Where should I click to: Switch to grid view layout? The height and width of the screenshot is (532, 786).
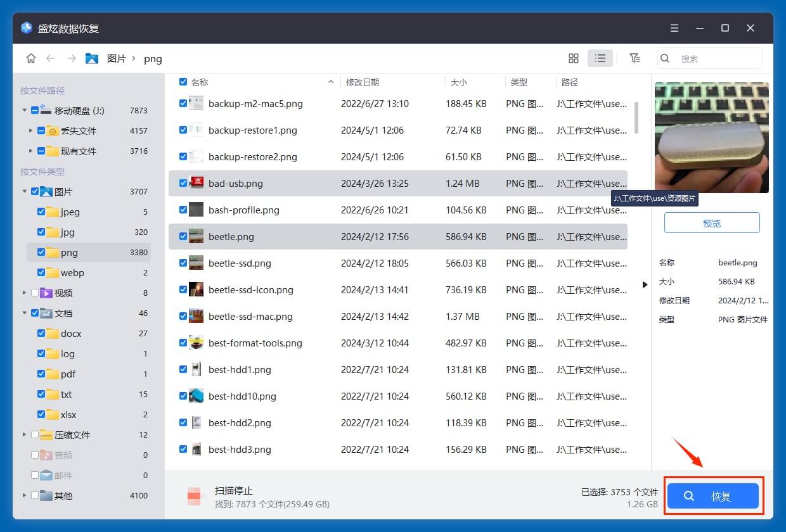[x=573, y=58]
